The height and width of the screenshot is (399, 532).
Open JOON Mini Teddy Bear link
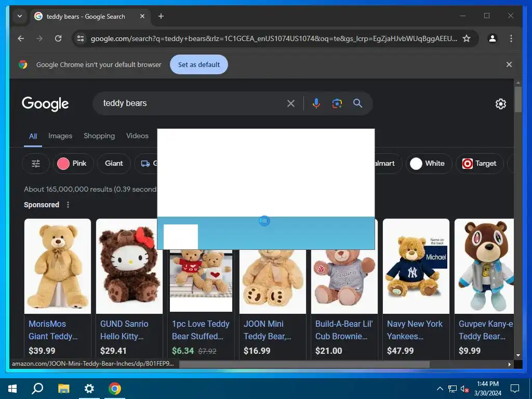click(x=268, y=330)
